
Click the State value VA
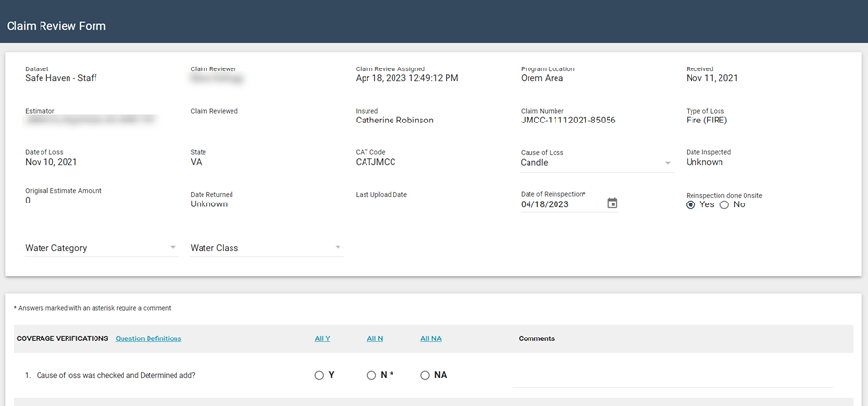click(196, 162)
